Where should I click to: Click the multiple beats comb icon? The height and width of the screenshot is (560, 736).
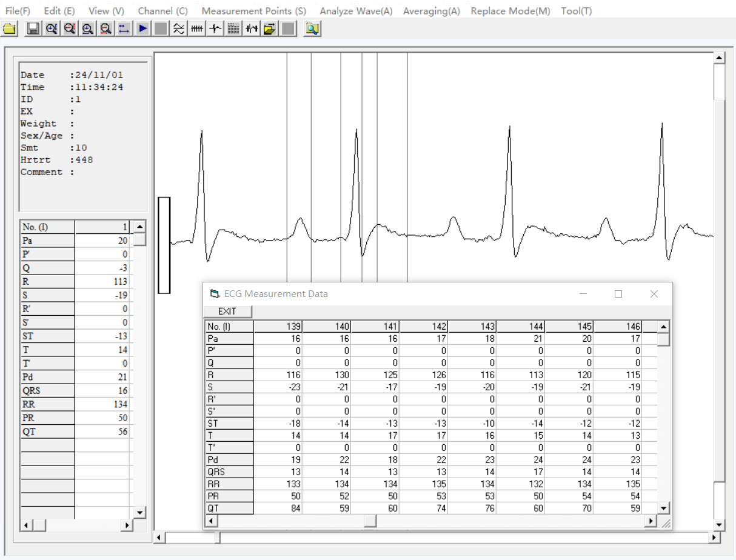(197, 28)
